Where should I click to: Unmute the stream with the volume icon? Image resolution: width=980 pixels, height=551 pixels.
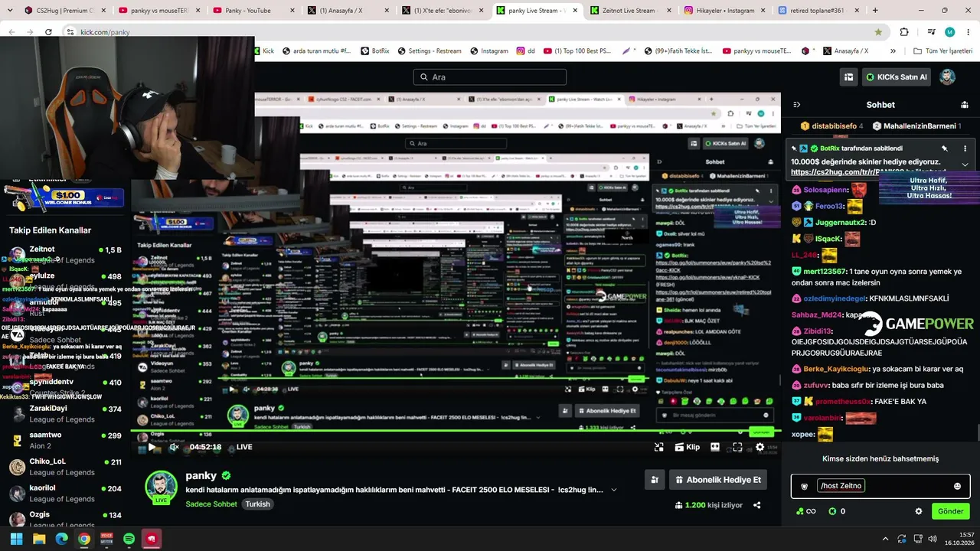(x=174, y=447)
